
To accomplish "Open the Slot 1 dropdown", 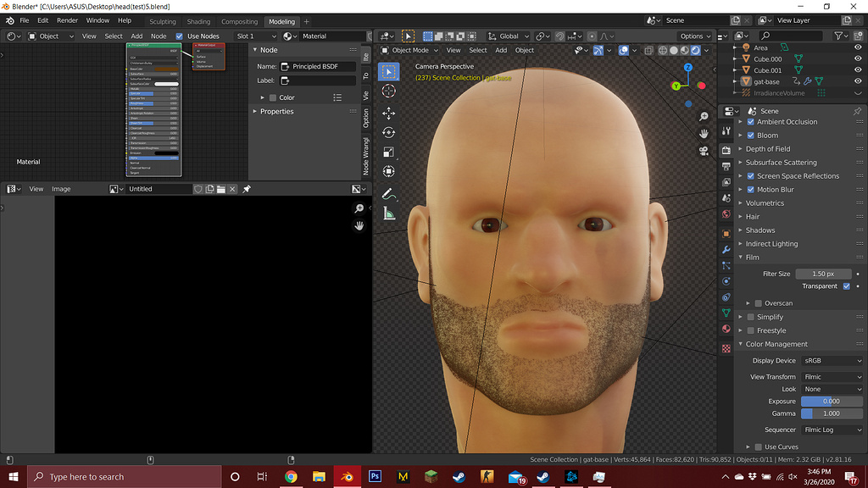I will tap(255, 36).
